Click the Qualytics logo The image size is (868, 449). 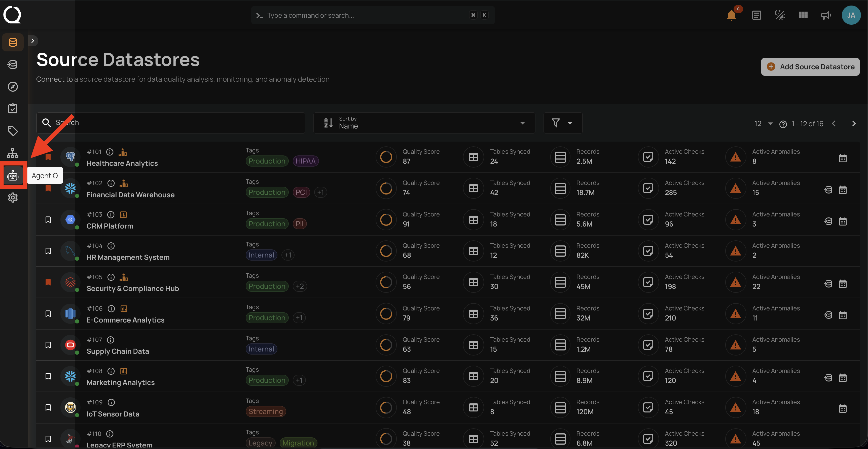(x=12, y=15)
